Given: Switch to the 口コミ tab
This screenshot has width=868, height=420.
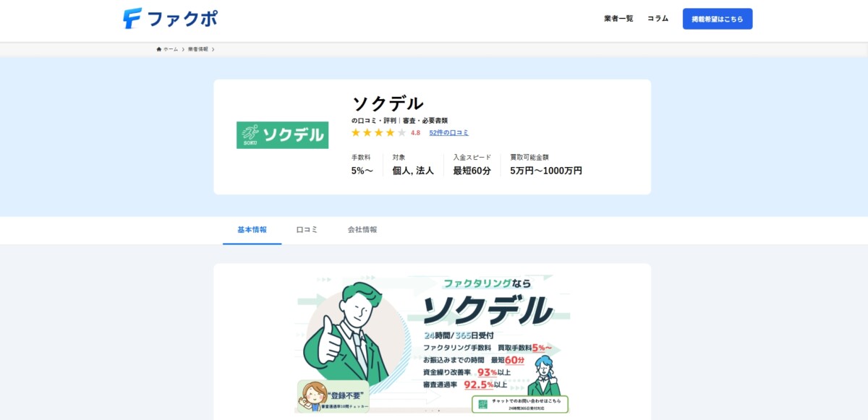Looking at the screenshot, I should pyautogui.click(x=307, y=230).
